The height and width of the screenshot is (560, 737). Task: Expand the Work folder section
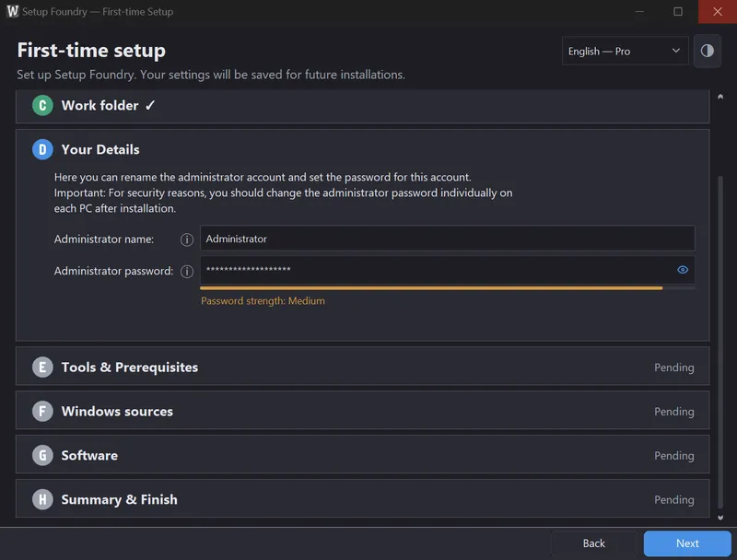[362, 106]
